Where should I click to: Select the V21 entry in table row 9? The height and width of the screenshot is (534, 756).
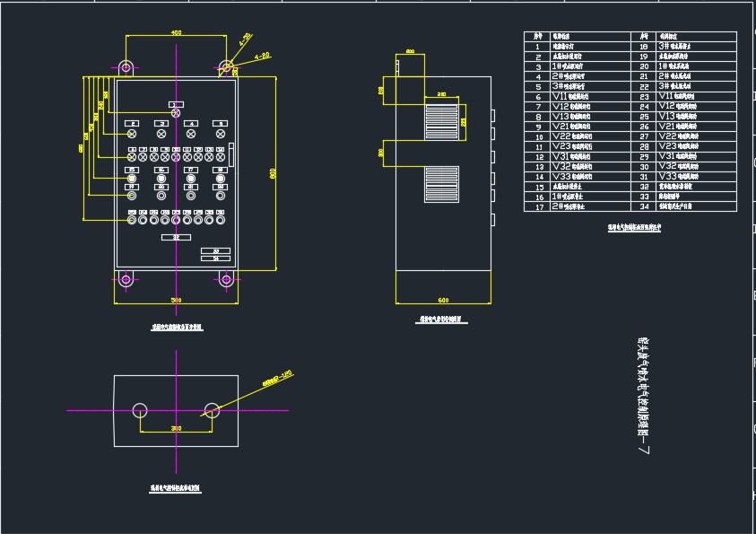[x=571, y=127]
